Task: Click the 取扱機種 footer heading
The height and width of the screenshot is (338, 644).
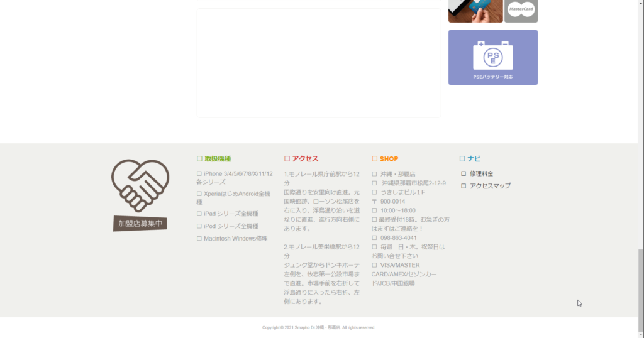Action: coord(218,159)
